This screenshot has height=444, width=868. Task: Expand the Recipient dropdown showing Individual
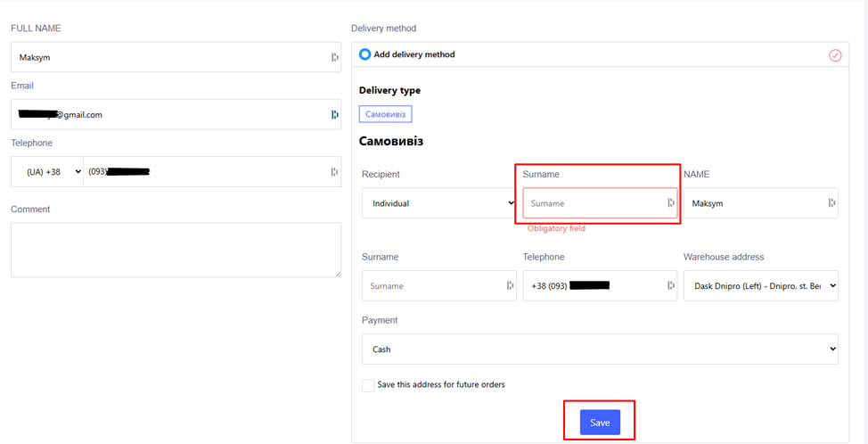[438, 203]
